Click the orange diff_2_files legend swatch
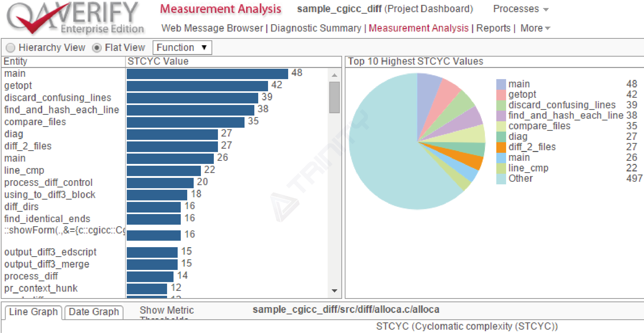Viewport: 644px width, 333px height. [501, 147]
